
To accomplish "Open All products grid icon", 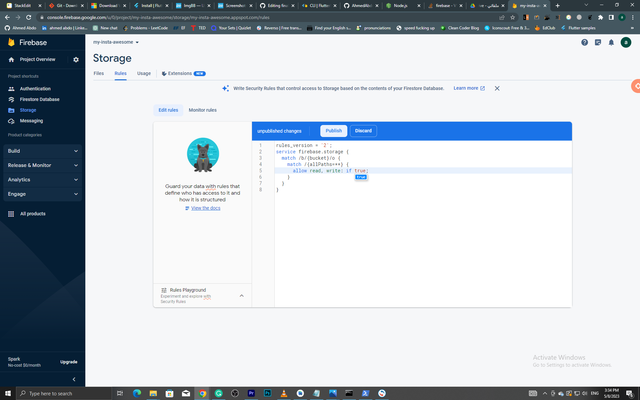I will [x=11, y=214].
